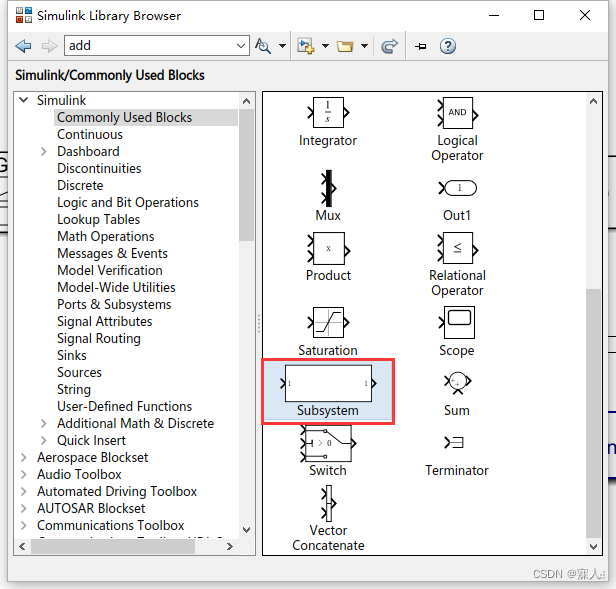Open help with the question mark icon

(448, 46)
